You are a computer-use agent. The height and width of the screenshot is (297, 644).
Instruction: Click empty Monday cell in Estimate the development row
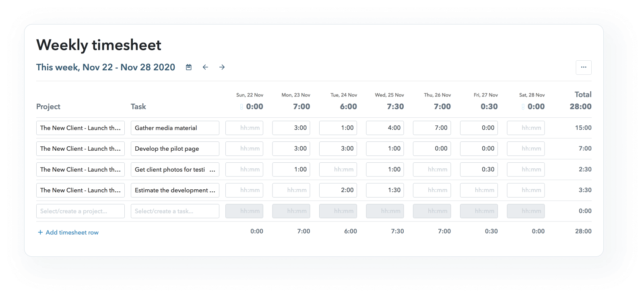pos(291,190)
